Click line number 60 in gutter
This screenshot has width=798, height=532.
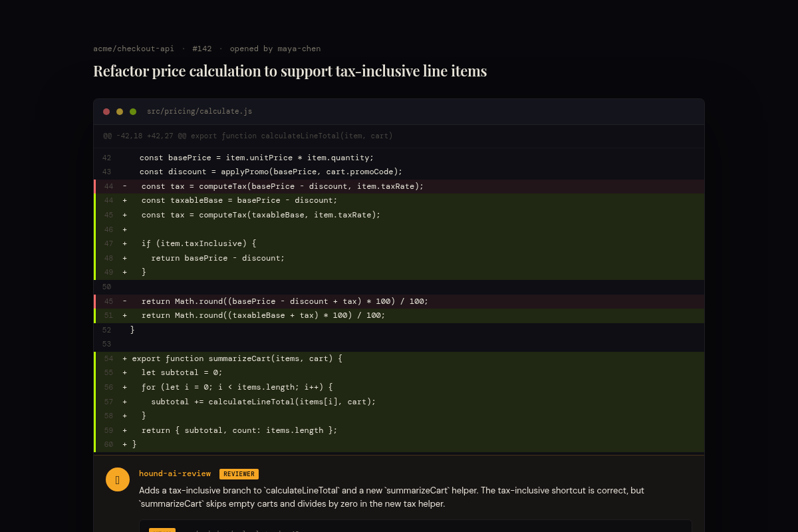point(108,444)
